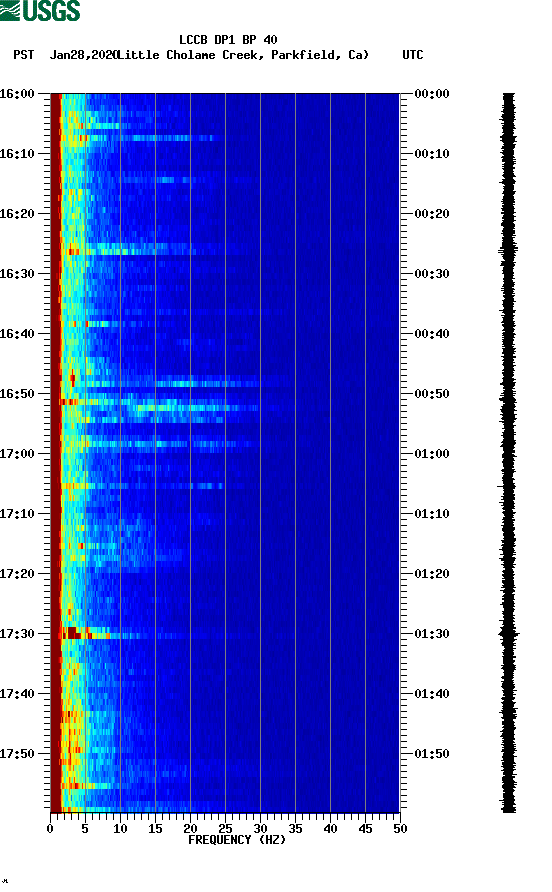The width and height of the screenshot is (552, 892).
Task: Click the 16:20 PST time label
Action: (17, 213)
